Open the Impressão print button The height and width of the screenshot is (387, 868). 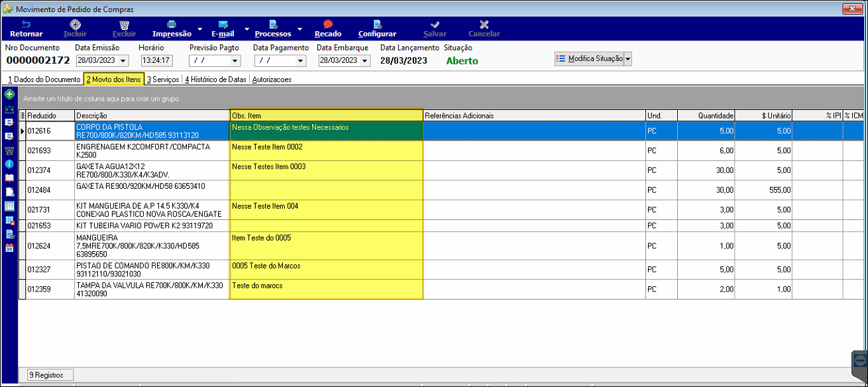172,28
